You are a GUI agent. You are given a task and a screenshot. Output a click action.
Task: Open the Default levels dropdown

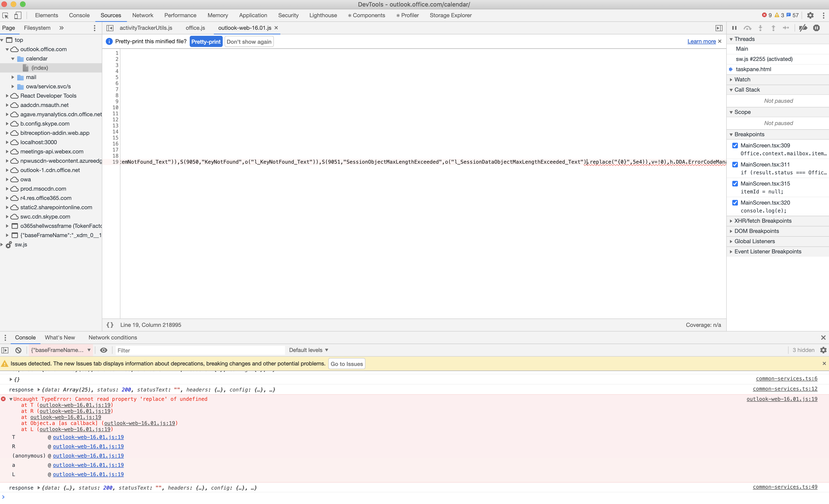[308, 350]
